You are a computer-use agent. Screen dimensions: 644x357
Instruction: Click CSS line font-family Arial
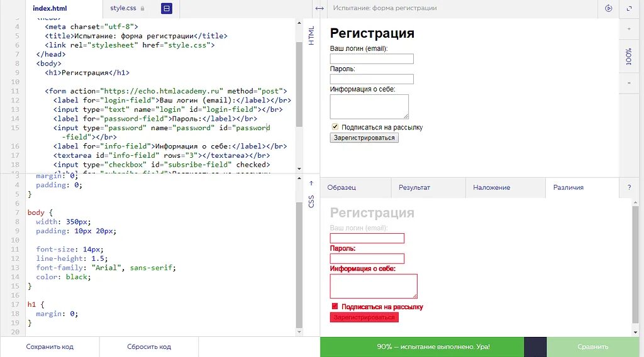click(106, 268)
